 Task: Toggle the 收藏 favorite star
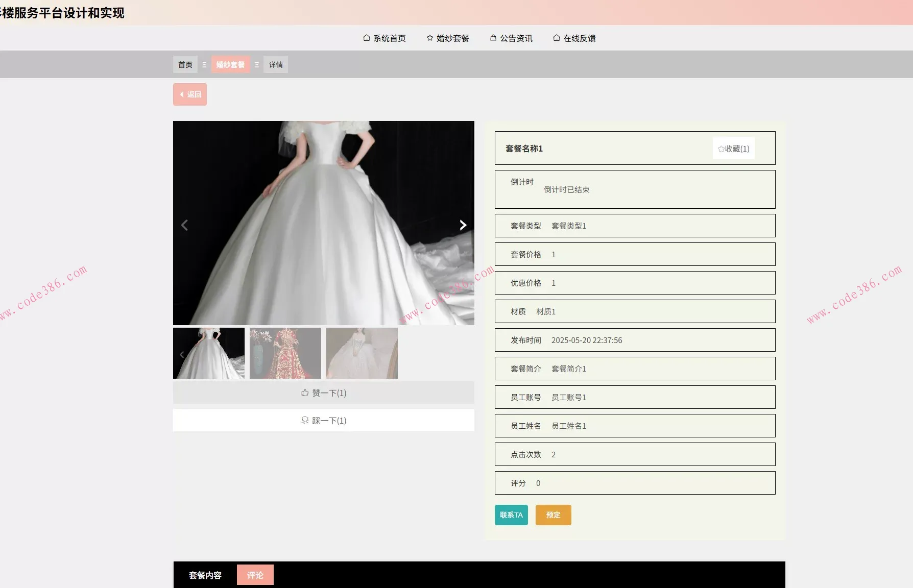(733, 149)
